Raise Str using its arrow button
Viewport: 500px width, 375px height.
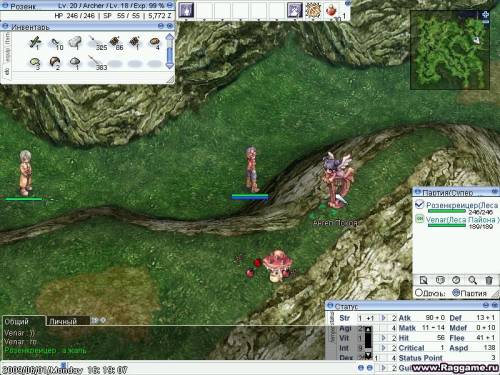tap(383, 318)
